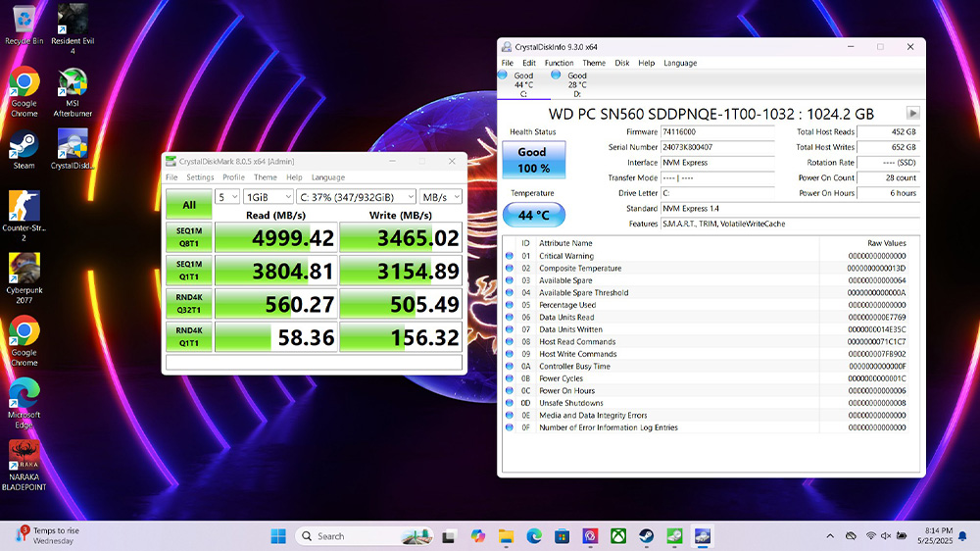Select the Google Chrome shortcut below Cyberpunk 2077
This screenshot has height=551, width=980.
coord(24,341)
